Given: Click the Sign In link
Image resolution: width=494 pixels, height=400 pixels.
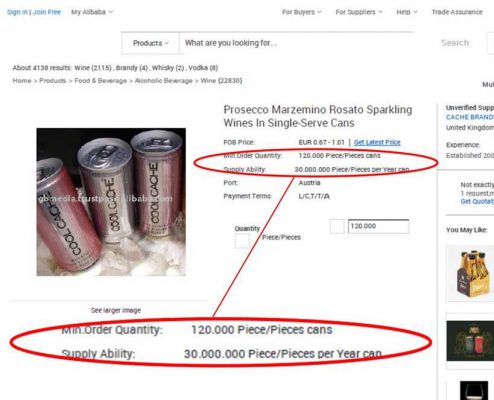Looking at the screenshot, I should (x=17, y=12).
